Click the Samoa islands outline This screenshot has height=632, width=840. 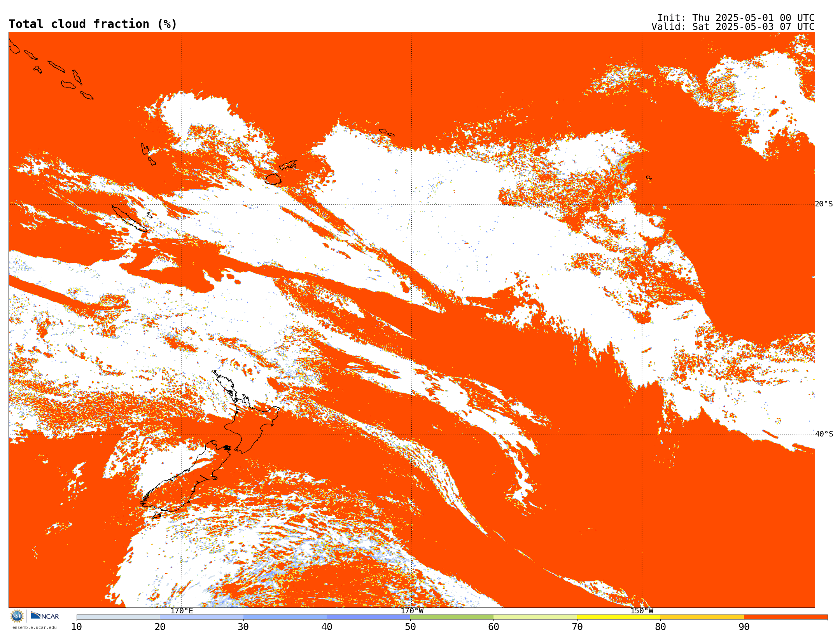[x=387, y=133]
